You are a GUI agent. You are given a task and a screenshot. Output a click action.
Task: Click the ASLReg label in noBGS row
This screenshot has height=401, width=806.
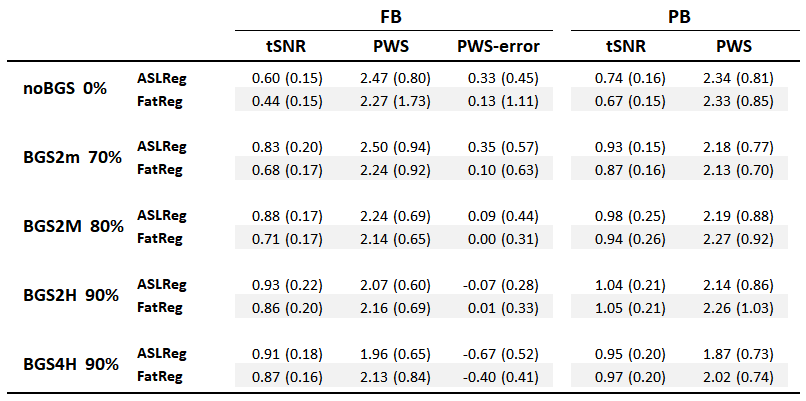pyautogui.click(x=162, y=78)
